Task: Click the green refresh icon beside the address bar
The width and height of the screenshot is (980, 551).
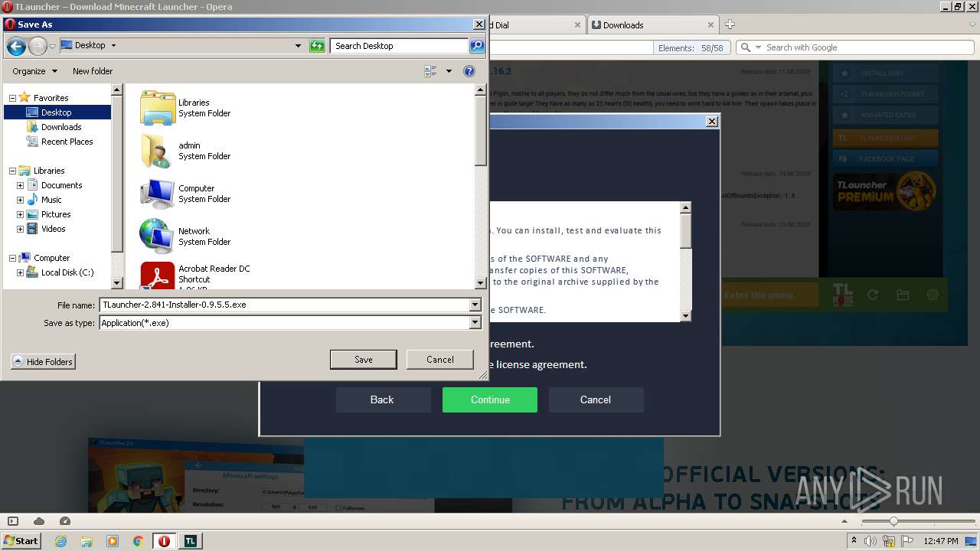Action: [317, 46]
